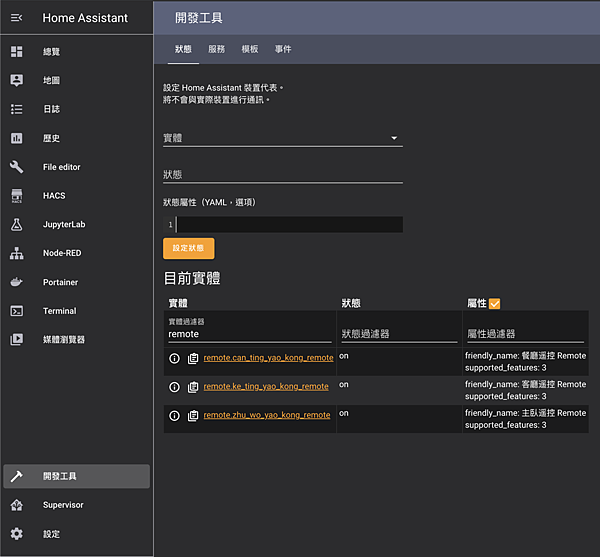Open the 設定 gear icon

pyautogui.click(x=16, y=534)
